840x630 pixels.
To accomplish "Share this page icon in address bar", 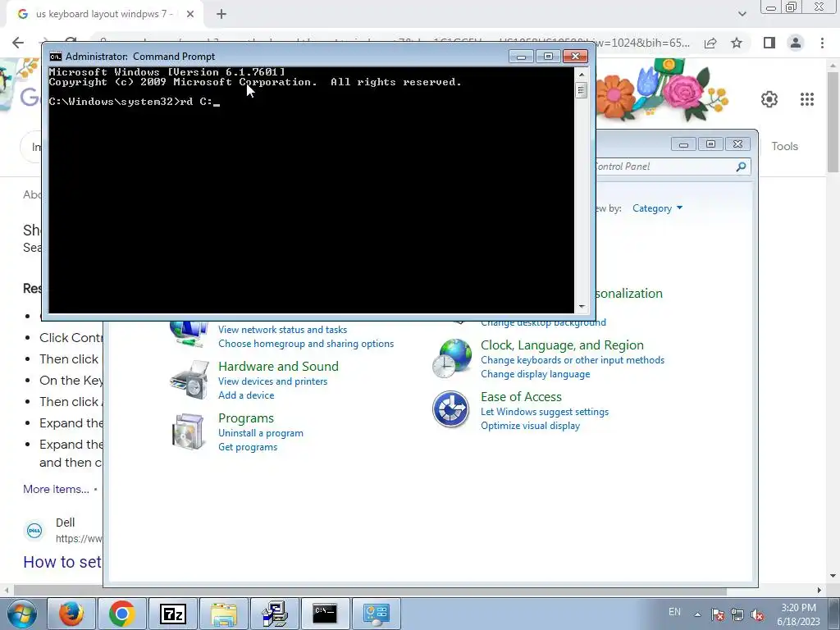I will [x=710, y=43].
